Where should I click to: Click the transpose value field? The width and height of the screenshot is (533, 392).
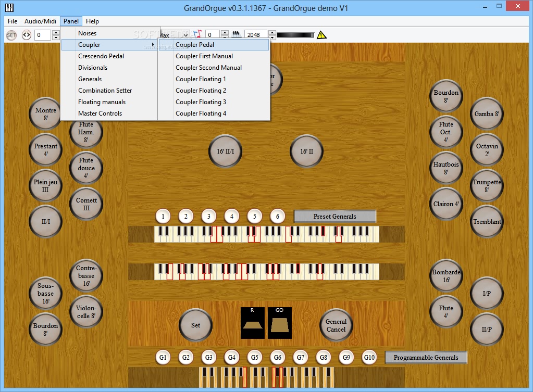213,35
